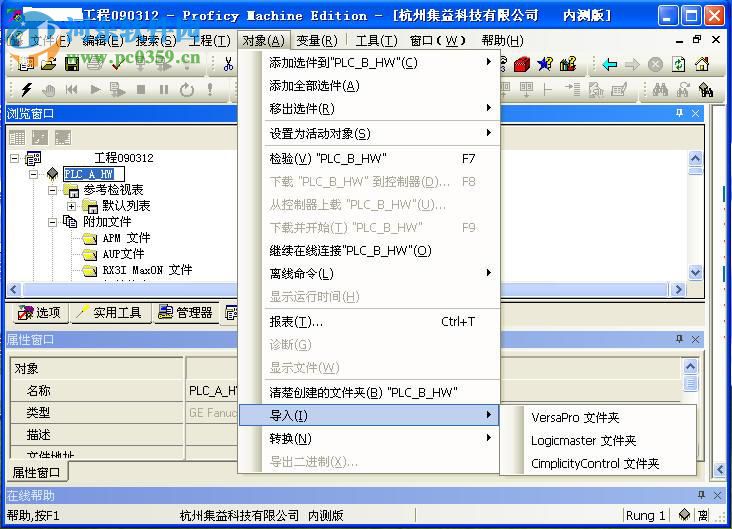The width and height of the screenshot is (732, 529).
Task: Click the browser horizontal scroll left arrow
Action: click(14, 289)
